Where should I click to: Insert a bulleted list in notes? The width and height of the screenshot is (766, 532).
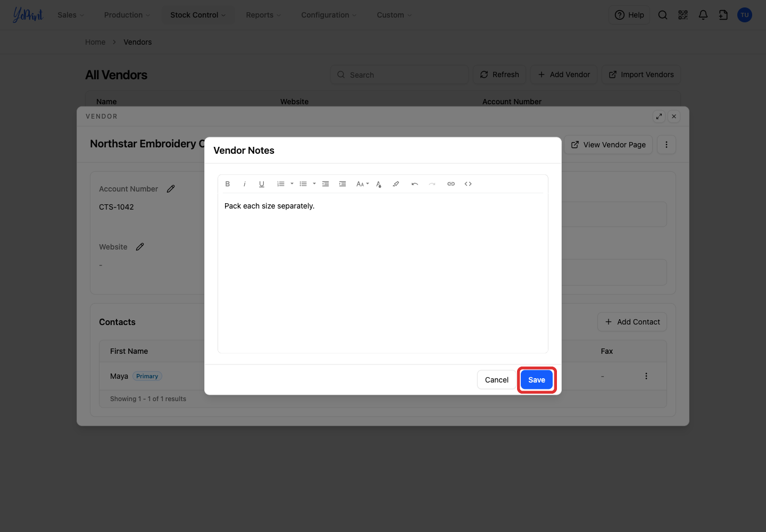[303, 184]
